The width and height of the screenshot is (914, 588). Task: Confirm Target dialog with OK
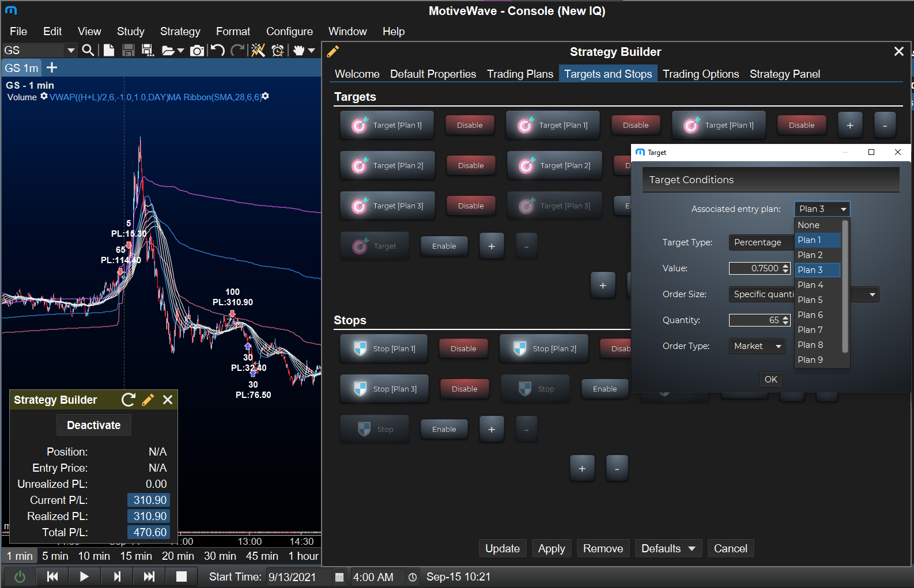[x=771, y=379]
